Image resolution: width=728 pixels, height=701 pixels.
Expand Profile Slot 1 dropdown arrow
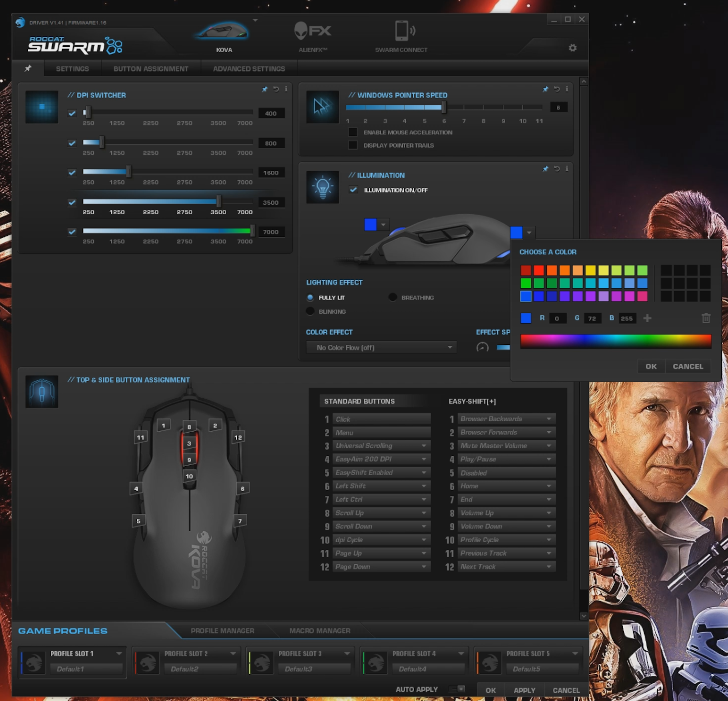119,653
